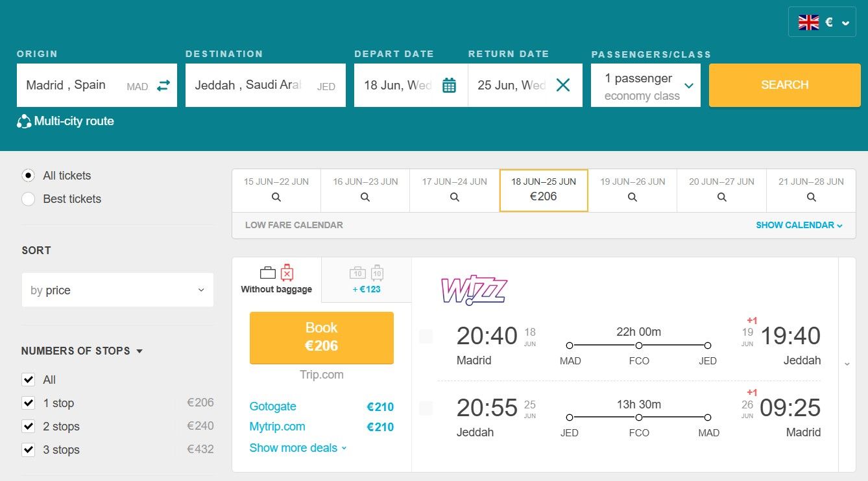Open the UK flag currency selector
This screenshot has height=481, width=868.
808,21
